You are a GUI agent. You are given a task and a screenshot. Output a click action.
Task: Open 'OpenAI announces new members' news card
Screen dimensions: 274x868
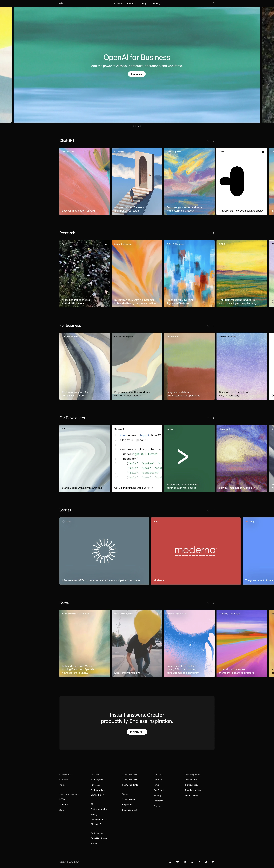(x=242, y=643)
